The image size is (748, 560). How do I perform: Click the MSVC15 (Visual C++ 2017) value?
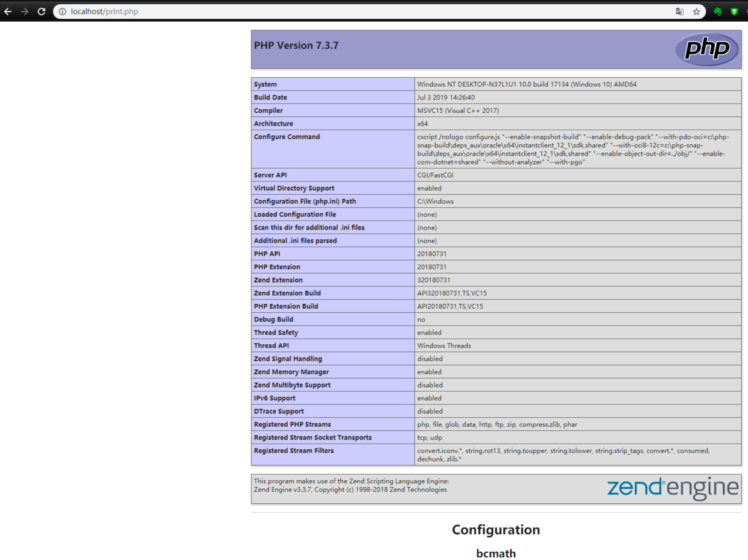pyautogui.click(x=458, y=111)
